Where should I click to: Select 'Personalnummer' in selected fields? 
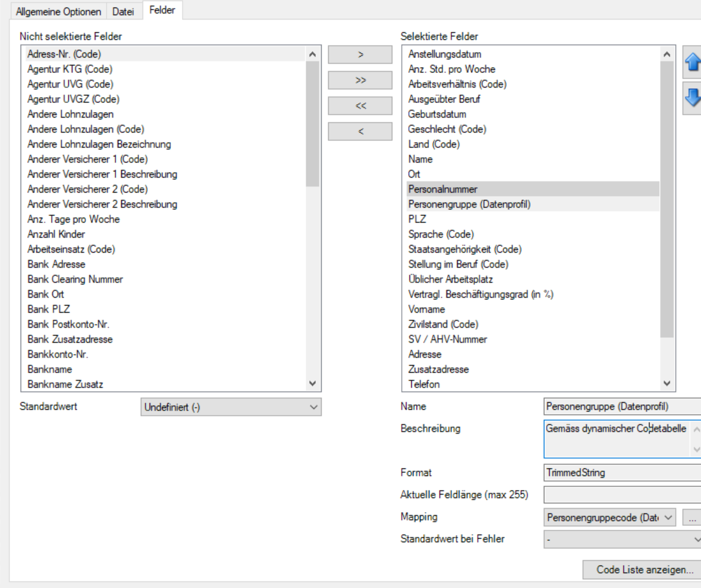(533, 189)
